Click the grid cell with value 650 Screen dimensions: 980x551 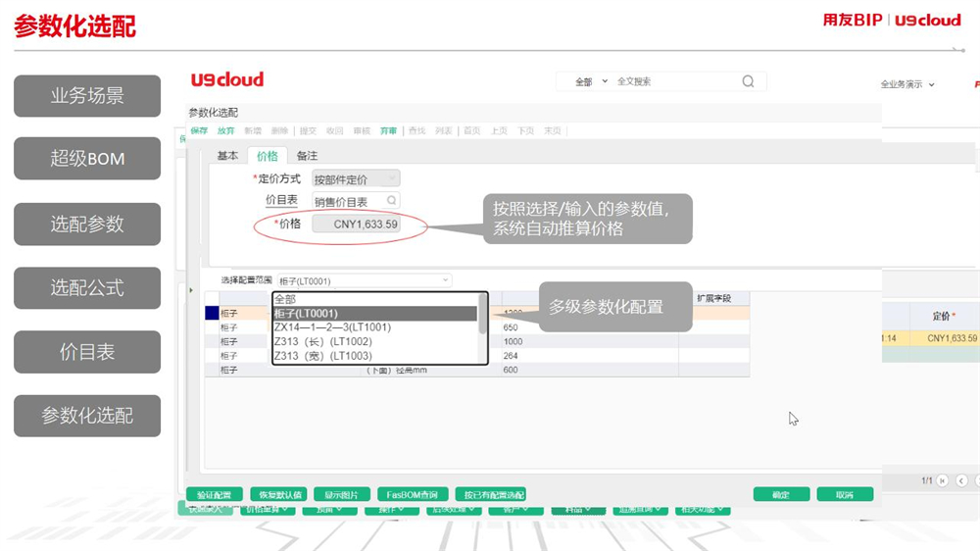point(589,327)
